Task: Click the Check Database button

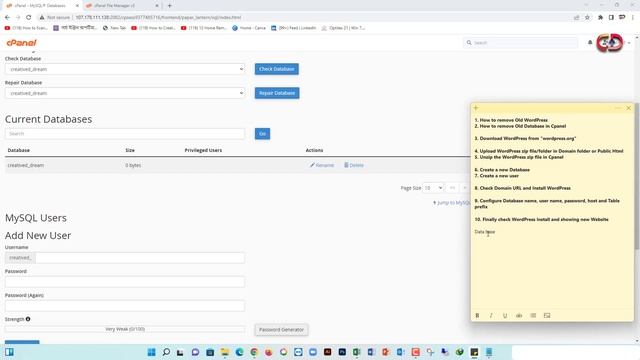Action: click(277, 69)
